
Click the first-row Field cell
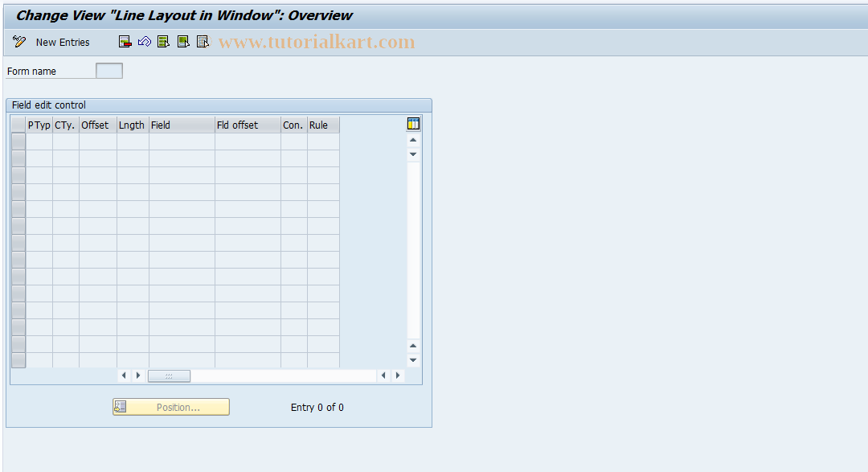point(182,142)
